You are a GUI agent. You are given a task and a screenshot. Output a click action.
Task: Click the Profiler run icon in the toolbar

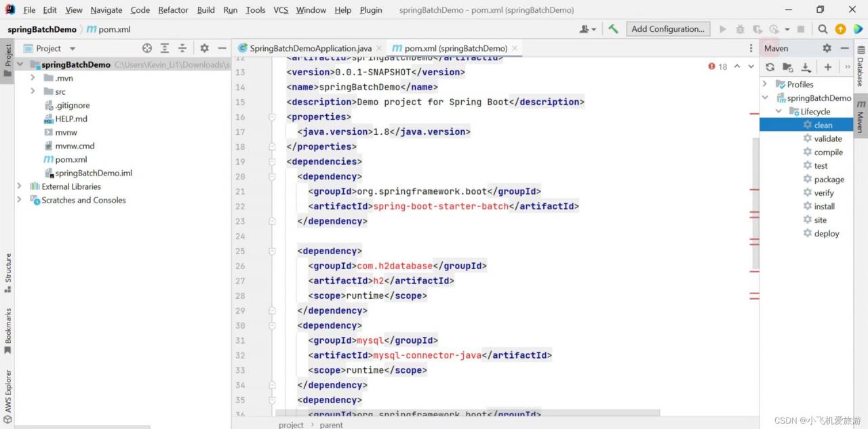[x=774, y=29]
